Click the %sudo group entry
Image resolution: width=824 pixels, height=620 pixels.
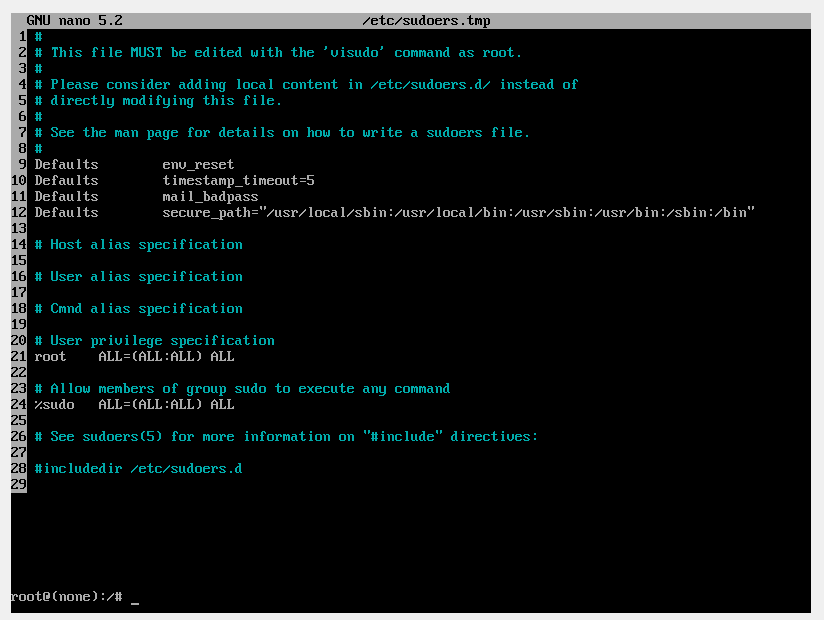[135, 405]
